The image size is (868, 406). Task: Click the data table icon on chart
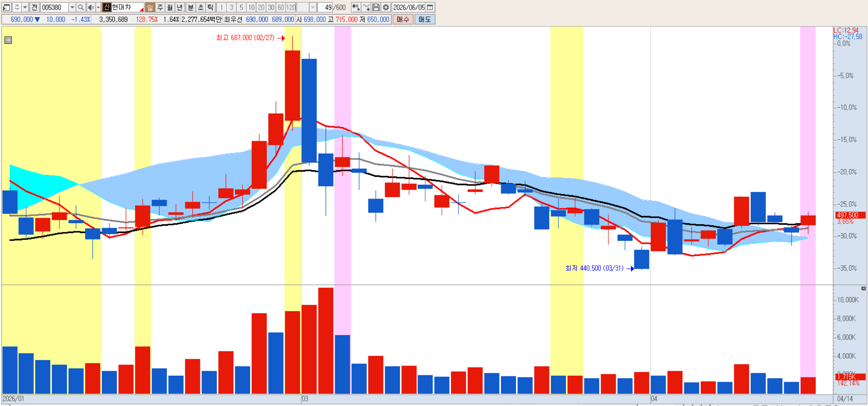coord(8,40)
